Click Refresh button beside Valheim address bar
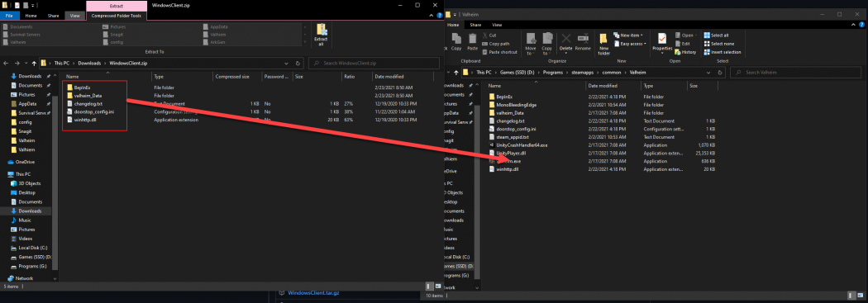 coord(720,73)
